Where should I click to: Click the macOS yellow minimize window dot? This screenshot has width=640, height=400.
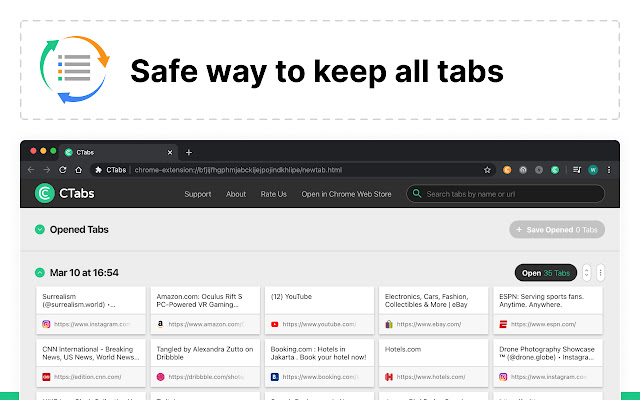[43, 151]
